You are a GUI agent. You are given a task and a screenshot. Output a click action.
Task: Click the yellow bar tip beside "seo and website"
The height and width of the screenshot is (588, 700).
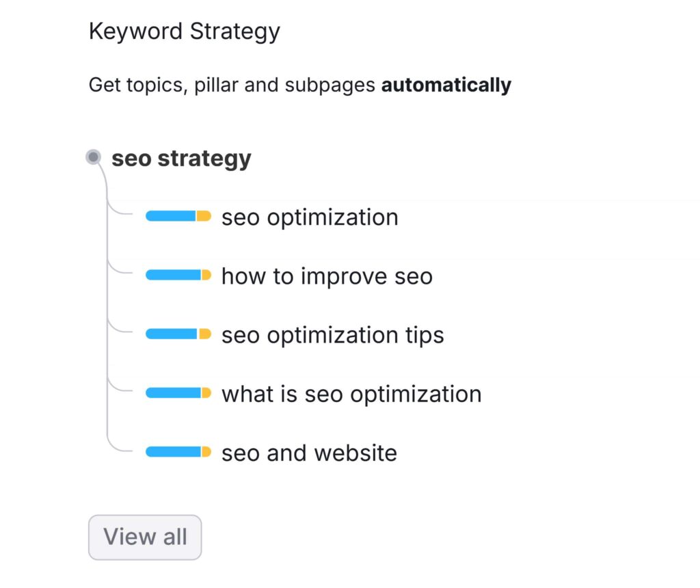[x=206, y=452]
